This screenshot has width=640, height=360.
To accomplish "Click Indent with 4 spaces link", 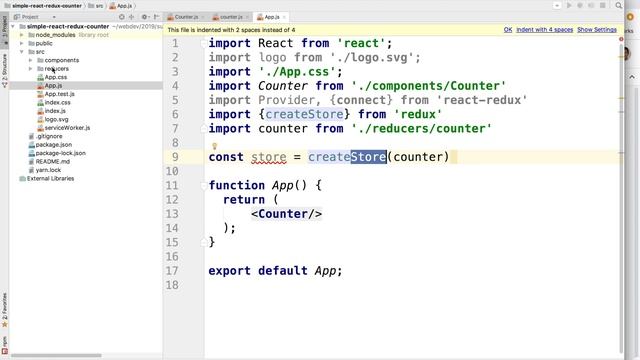I will click(x=544, y=30).
